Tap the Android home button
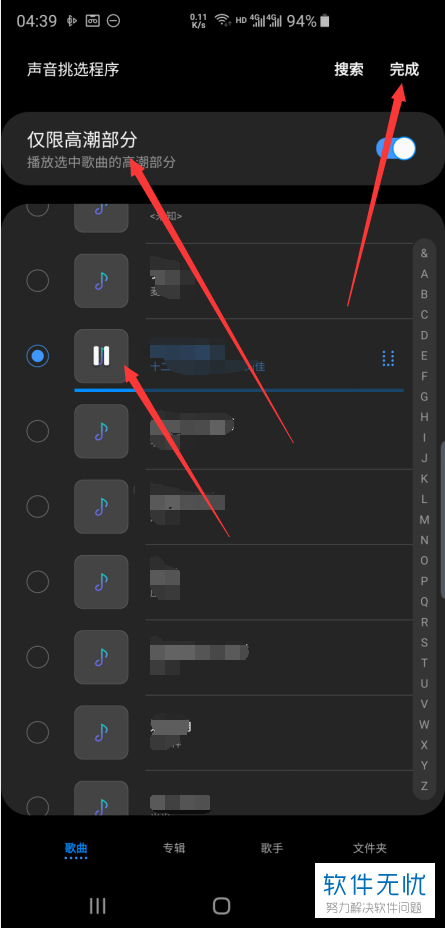This screenshot has height=928, width=445. click(221, 906)
